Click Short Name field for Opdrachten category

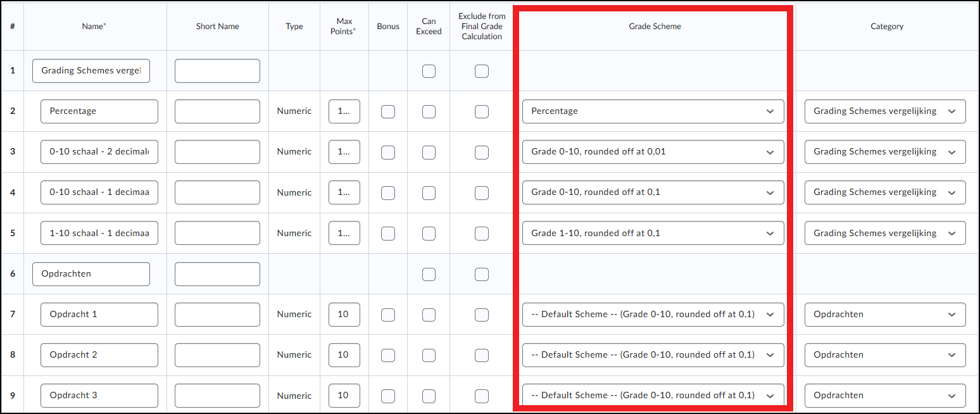coord(217,274)
